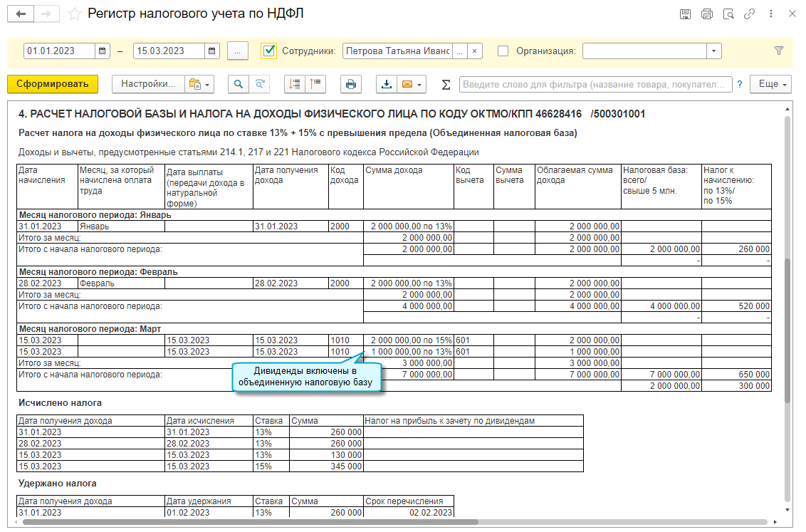The image size is (806, 532).
Task: Expand the report variants dropdown next to Настройки
Action: pos(199,84)
